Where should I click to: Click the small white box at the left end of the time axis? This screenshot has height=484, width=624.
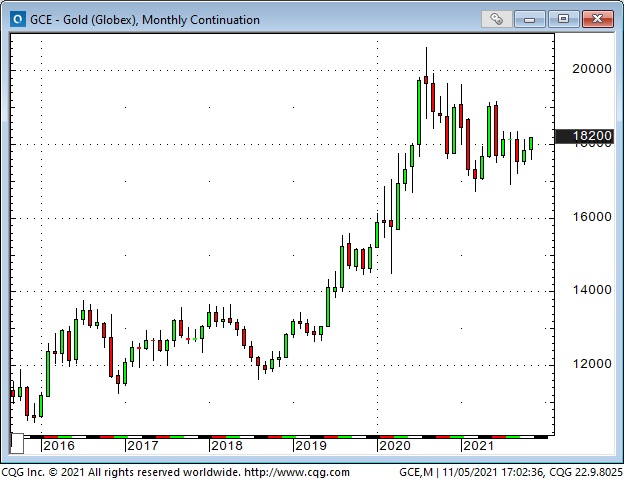(x=17, y=443)
